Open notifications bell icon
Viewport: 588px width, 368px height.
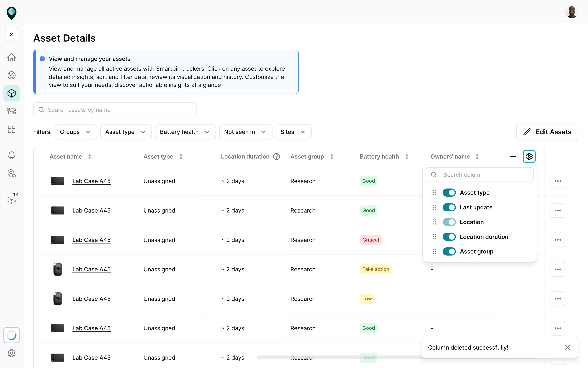tap(11, 155)
